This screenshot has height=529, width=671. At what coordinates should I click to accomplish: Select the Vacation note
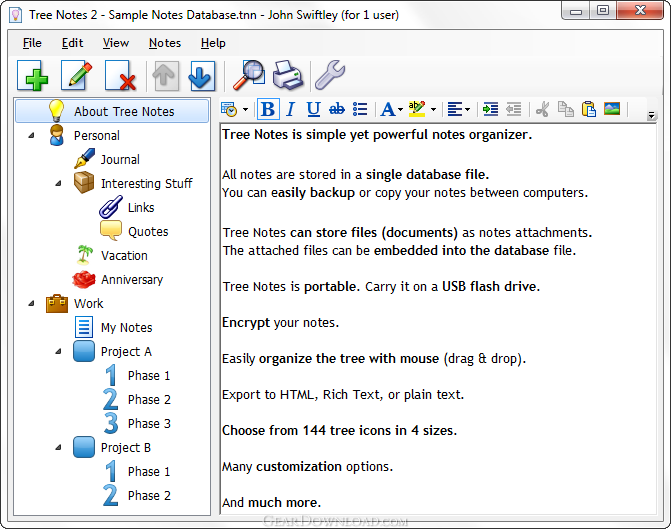point(124,256)
